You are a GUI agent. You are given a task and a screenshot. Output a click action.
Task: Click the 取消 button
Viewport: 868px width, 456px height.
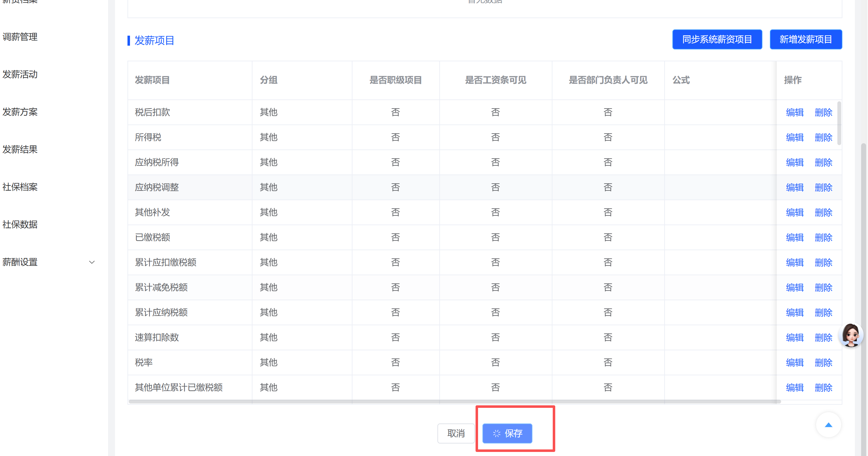click(456, 433)
